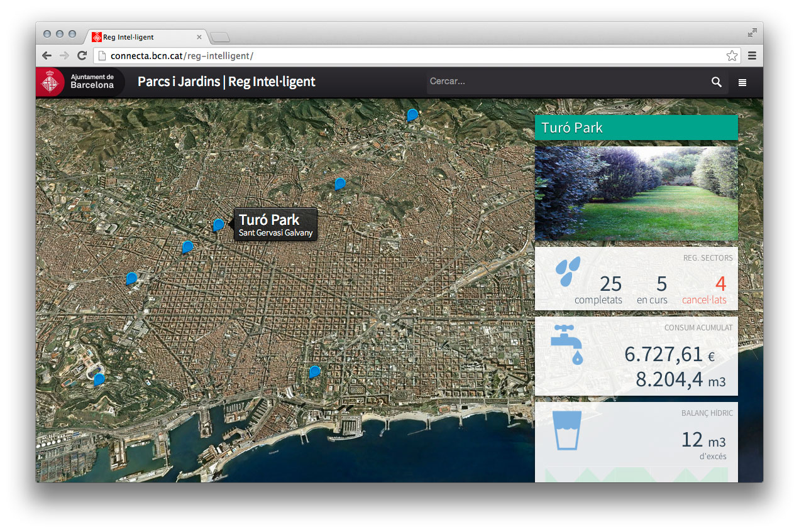This screenshot has height=532, width=799.
Task: Select the map marker northeast of Turó Park
Action: [x=339, y=184]
